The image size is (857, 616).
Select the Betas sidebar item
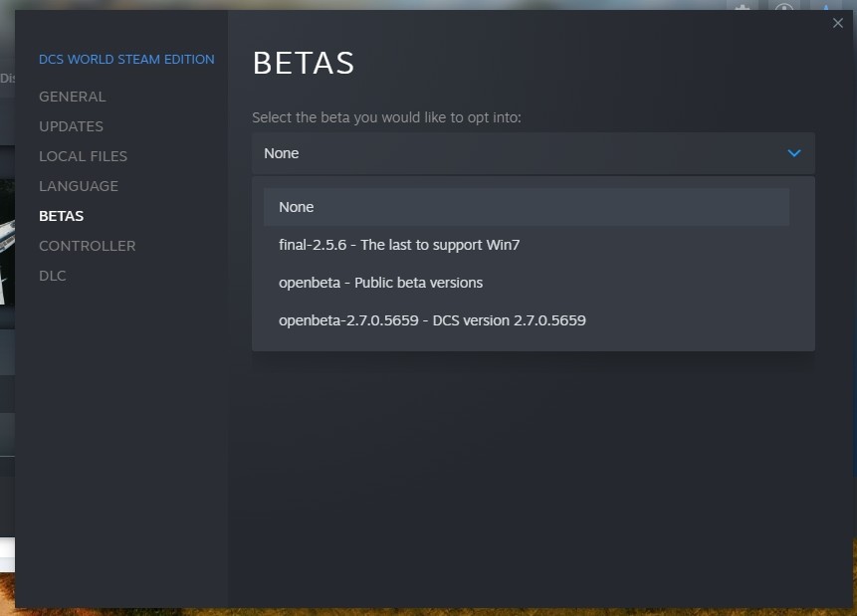pos(62,216)
